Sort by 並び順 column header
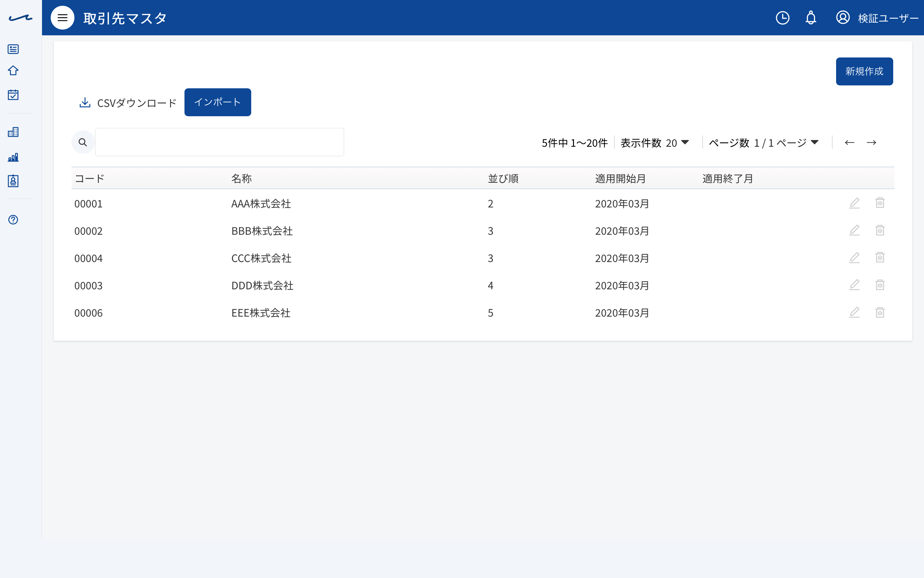Viewport: 924px width, 578px height. tap(503, 179)
